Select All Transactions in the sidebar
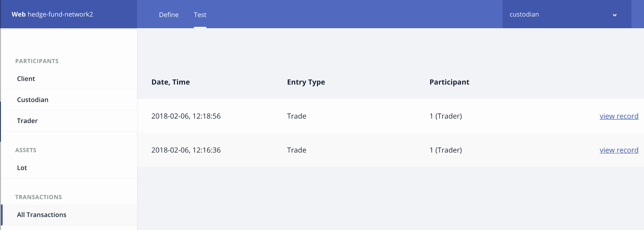Image resolution: width=644 pixels, height=230 pixels. coord(42,215)
